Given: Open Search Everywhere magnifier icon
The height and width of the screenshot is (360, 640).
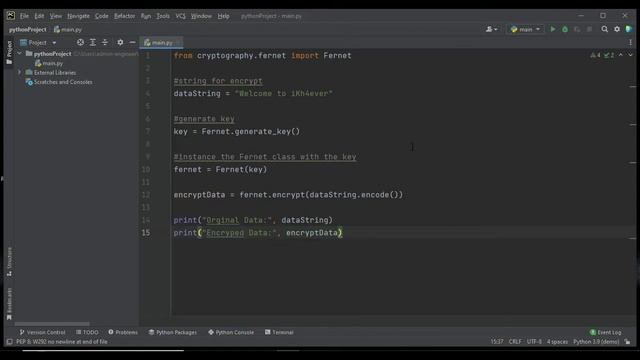Looking at the screenshot, I should [x=604, y=29].
